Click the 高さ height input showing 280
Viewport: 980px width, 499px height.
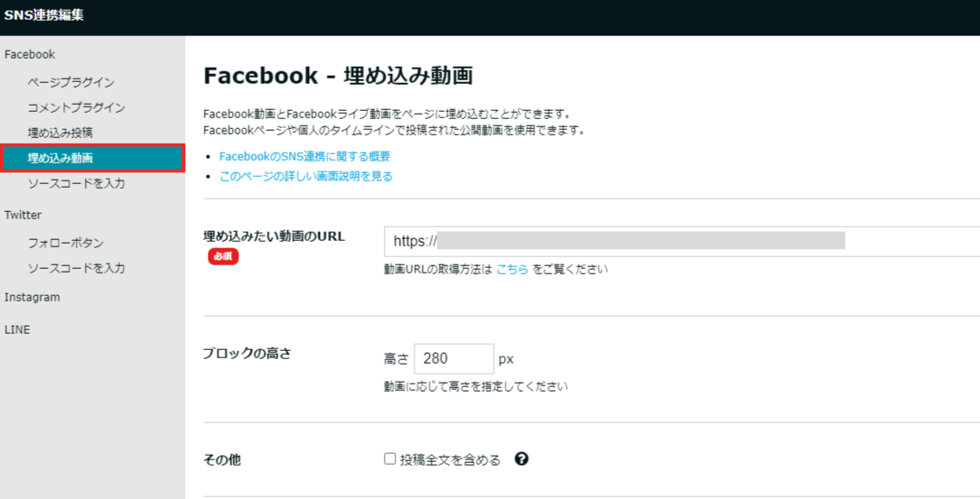click(453, 359)
